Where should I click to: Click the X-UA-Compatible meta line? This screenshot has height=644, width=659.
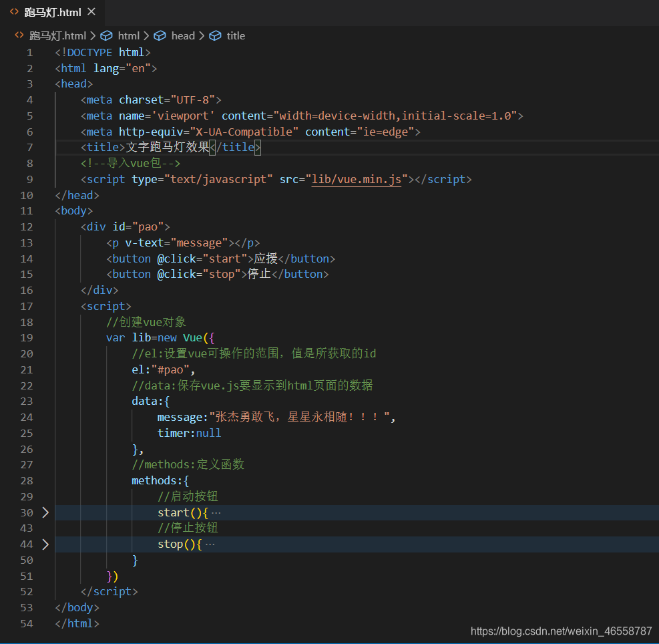click(250, 132)
